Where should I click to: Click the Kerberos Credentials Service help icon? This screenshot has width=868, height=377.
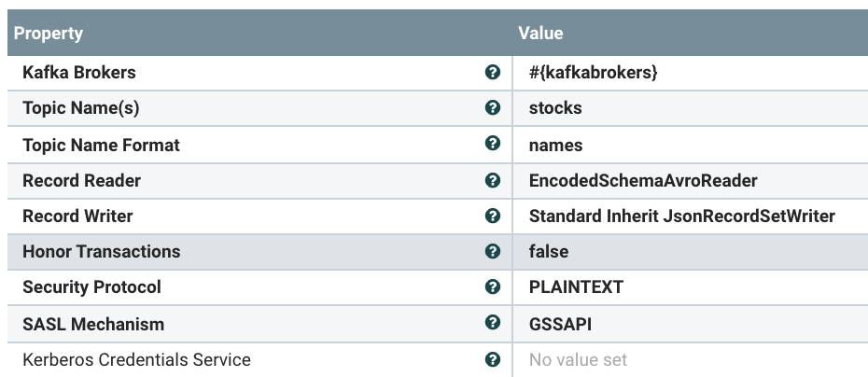pos(493,359)
